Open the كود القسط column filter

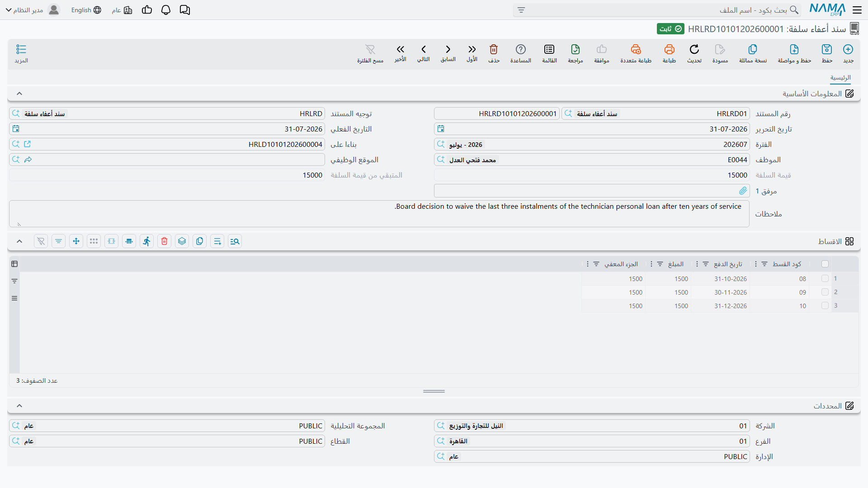[x=764, y=264]
